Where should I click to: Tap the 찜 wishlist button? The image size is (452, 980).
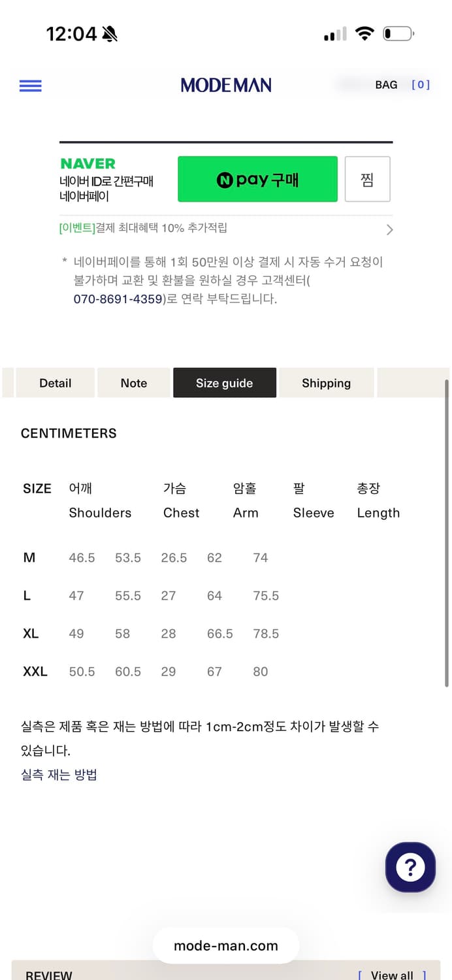[x=367, y=178]
